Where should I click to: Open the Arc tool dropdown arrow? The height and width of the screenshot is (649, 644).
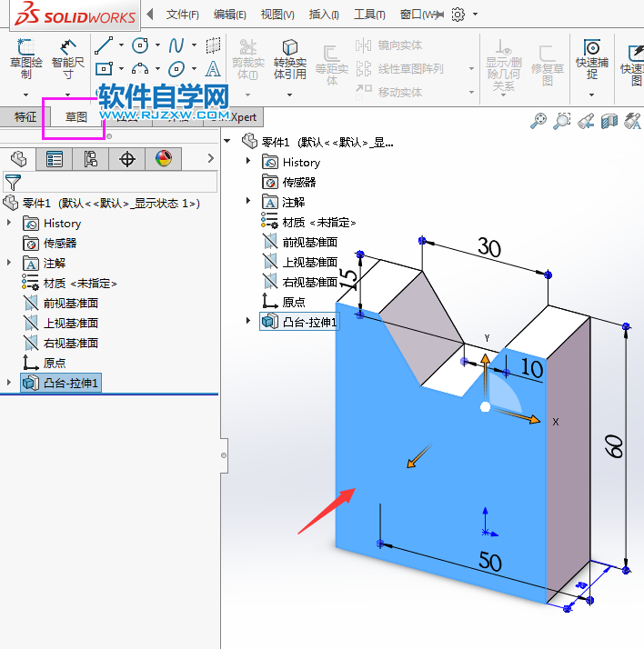[x=157, y=68]
